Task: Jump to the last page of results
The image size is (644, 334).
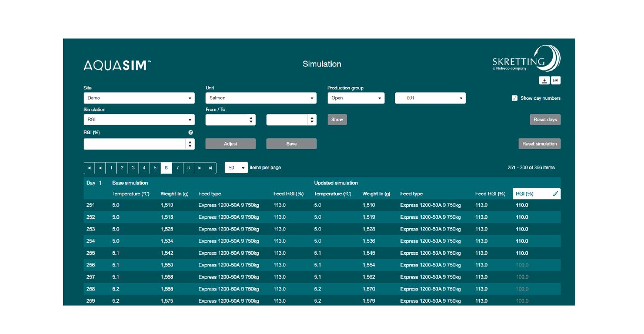Action: coord(211,168)
